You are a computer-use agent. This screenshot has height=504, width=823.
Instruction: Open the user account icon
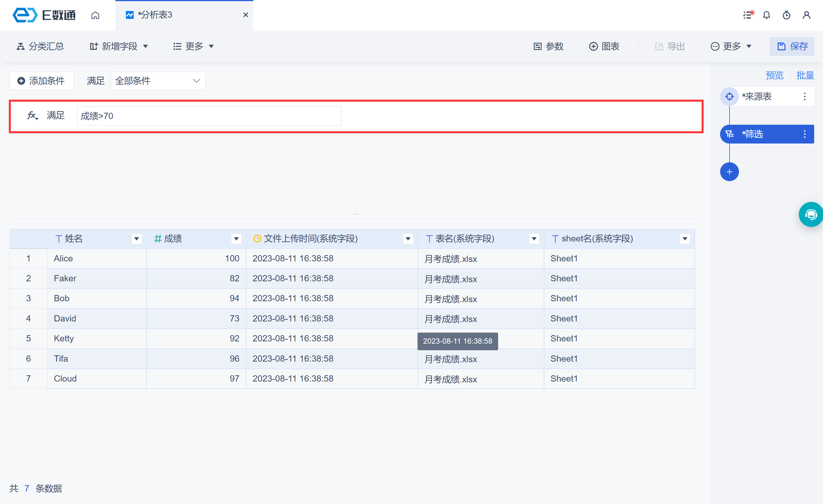[807, 15]
